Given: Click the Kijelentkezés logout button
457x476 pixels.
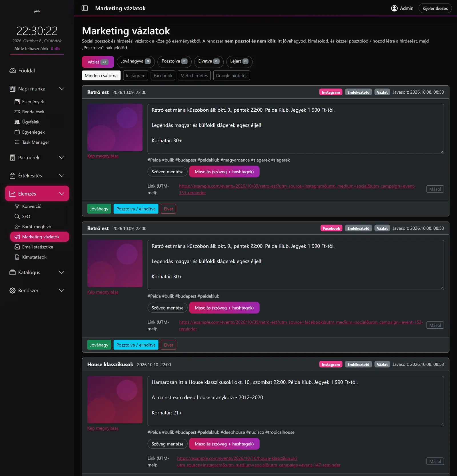Looking at the screenshot, I should tap(435, 8).
